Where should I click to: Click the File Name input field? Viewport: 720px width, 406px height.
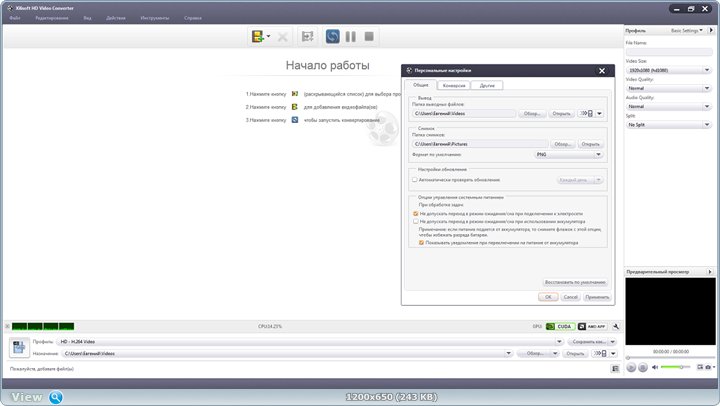point(668,52)
